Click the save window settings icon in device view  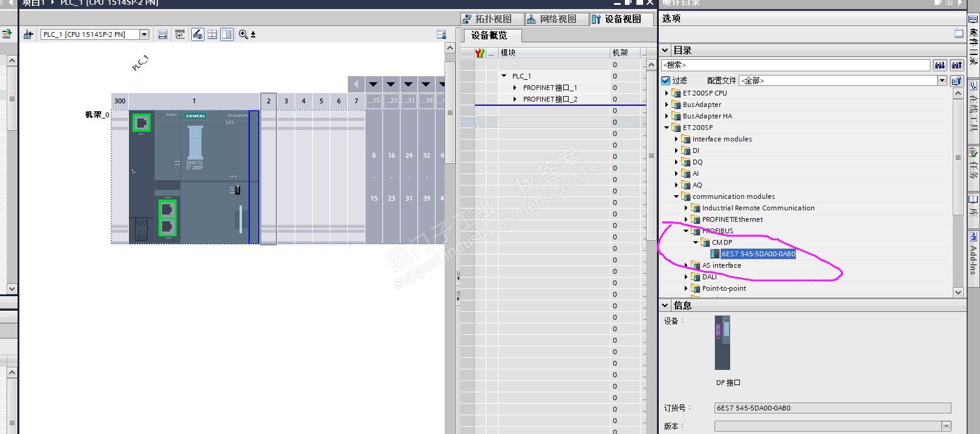[441, 34]
